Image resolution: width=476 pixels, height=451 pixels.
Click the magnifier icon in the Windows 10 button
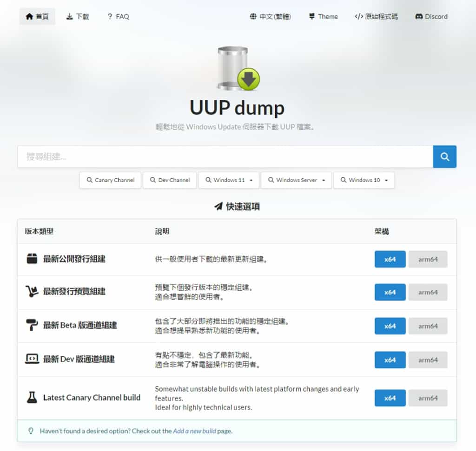coord(344,180)
